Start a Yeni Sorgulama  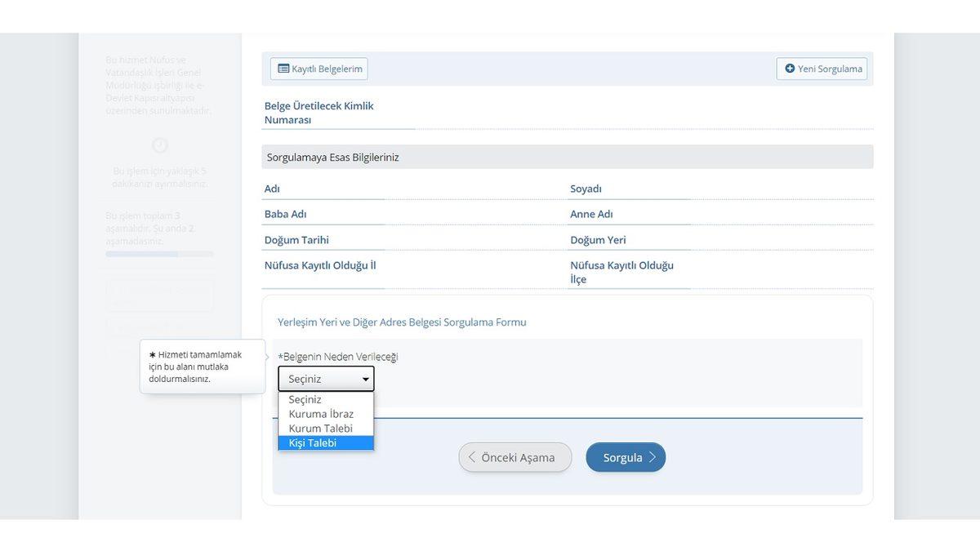(822, 69)
